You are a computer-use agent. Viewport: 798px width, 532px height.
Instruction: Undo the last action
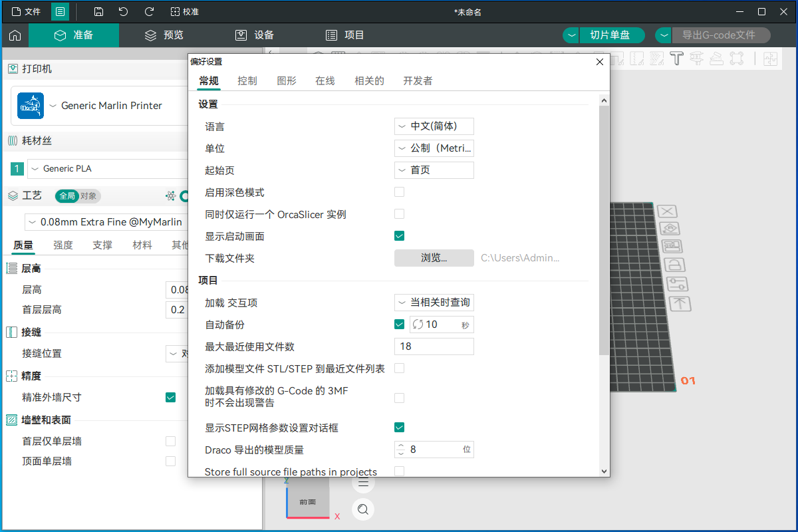point(123,11)
